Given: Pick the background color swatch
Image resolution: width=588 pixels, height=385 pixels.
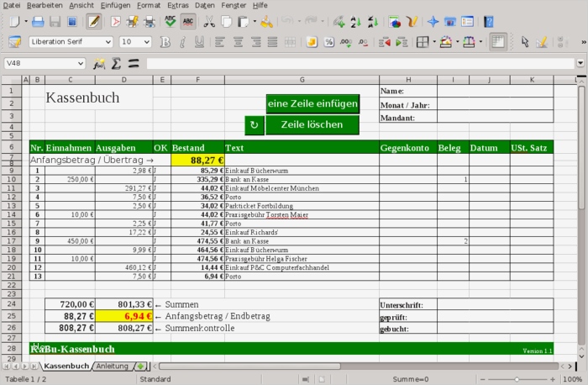Looking at the screenshot, I should click(x=445, y=42).
